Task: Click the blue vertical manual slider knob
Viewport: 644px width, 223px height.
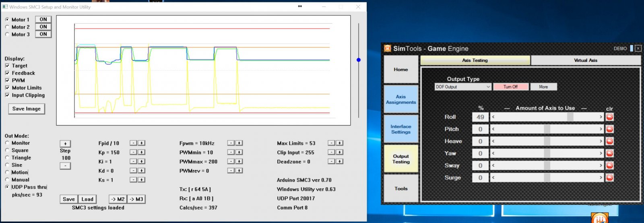Action: 359,60
